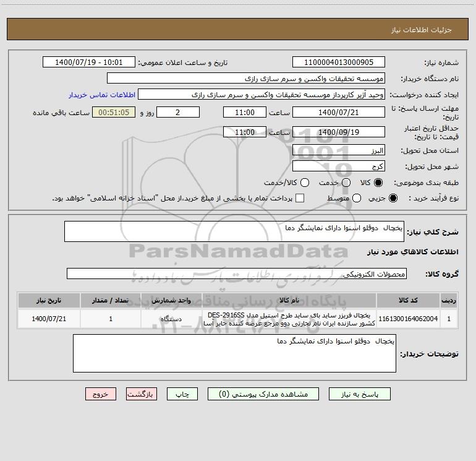Click the جزئیات اطلاعات نیاز page title

(422, 30)
